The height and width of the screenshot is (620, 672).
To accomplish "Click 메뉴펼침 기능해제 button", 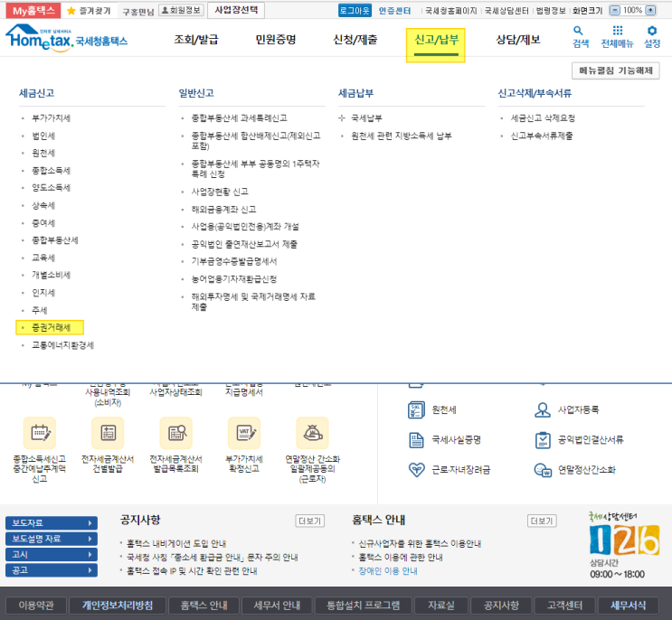I will click(615, 70).
